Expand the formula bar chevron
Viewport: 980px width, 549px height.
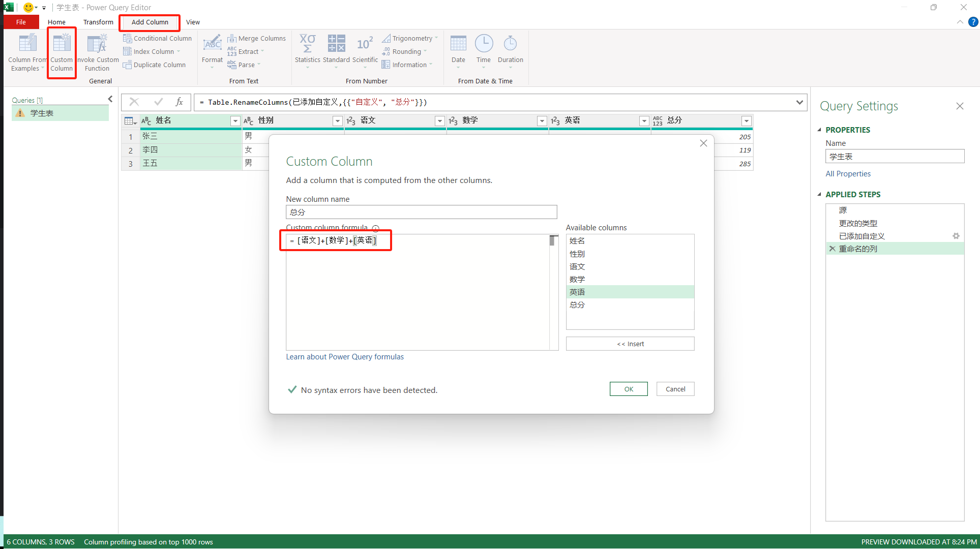(x=799, y=102)
